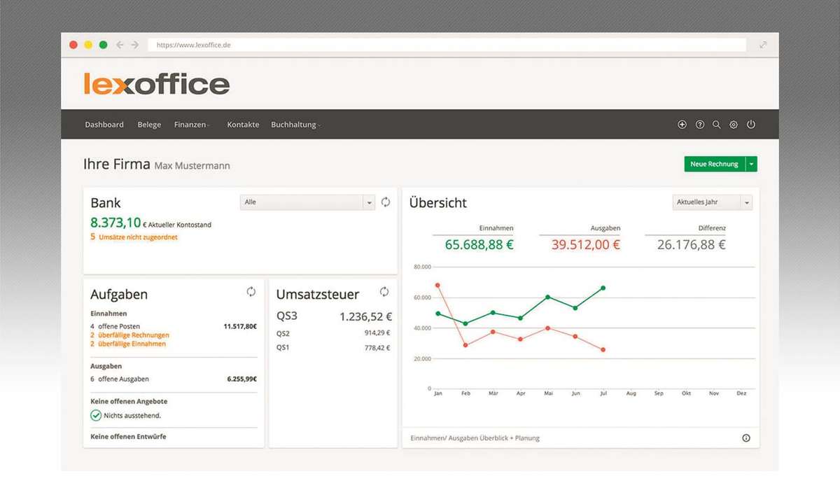Expand the Finanzen menu
840x504 pixels.
pos(192,125)
